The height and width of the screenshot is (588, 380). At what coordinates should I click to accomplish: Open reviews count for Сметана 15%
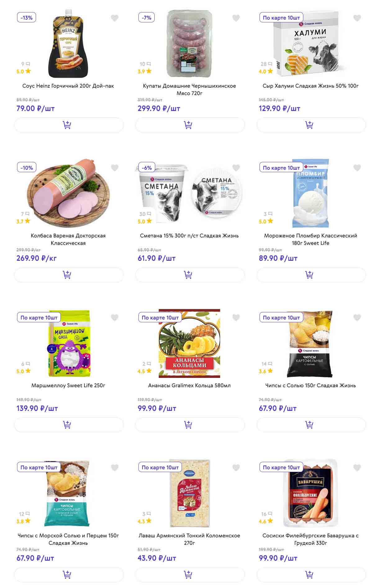point(145,214)
